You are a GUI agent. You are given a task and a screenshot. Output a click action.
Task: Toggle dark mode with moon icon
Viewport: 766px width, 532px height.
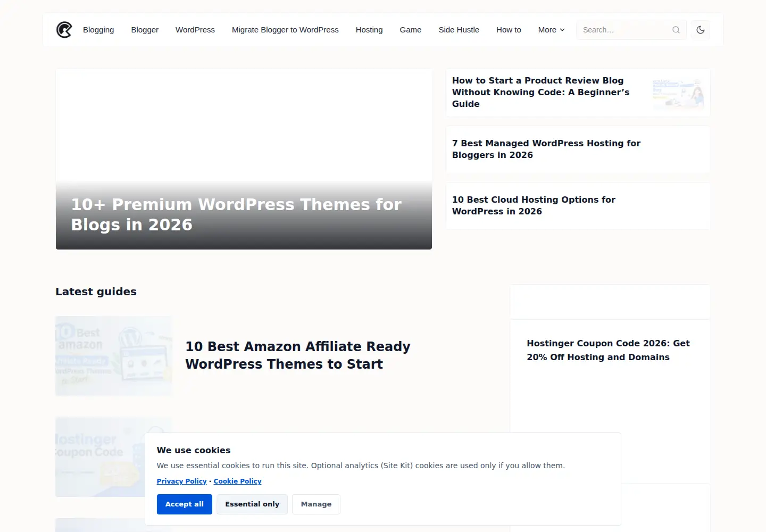[701, 30]
